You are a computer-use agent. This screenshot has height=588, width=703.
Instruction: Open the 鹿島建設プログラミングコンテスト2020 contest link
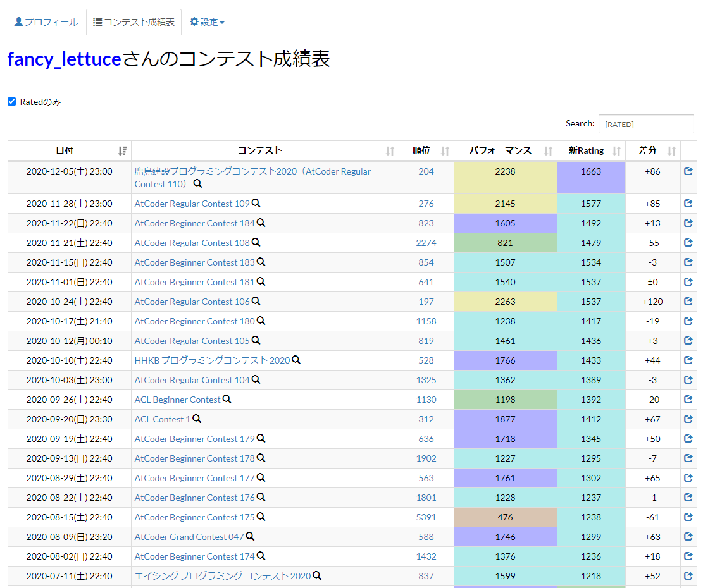point(252,177)
